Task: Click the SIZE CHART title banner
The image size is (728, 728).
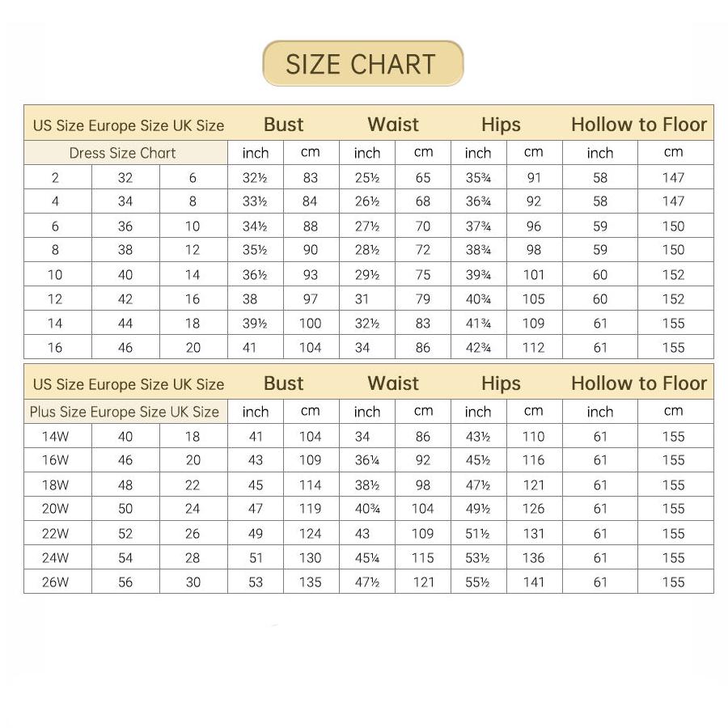Action: click(363, 64)
